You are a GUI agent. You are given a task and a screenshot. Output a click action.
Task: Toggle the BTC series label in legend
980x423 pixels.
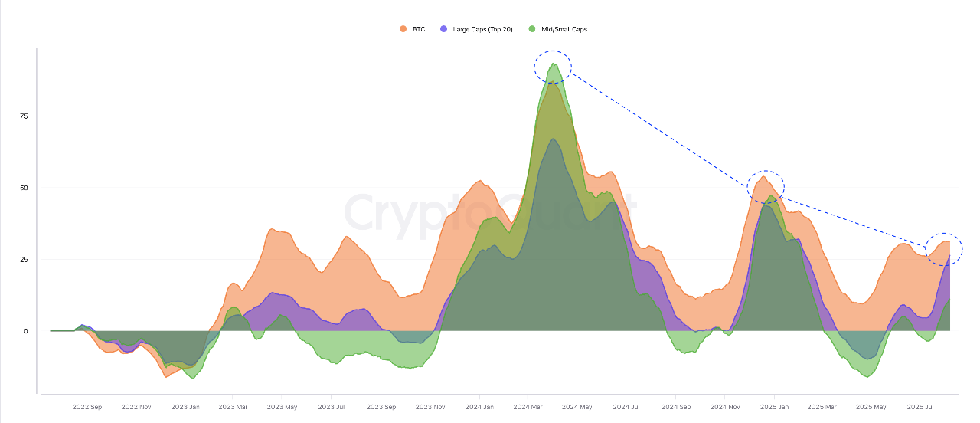pyautogui.click(x=417, y=29)
